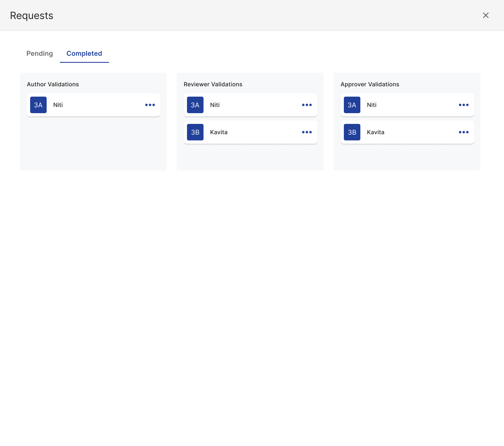Screen dimensions: 504x446
Task: Click the 3A badge in Approver Validations
Action: pos(352,105)
